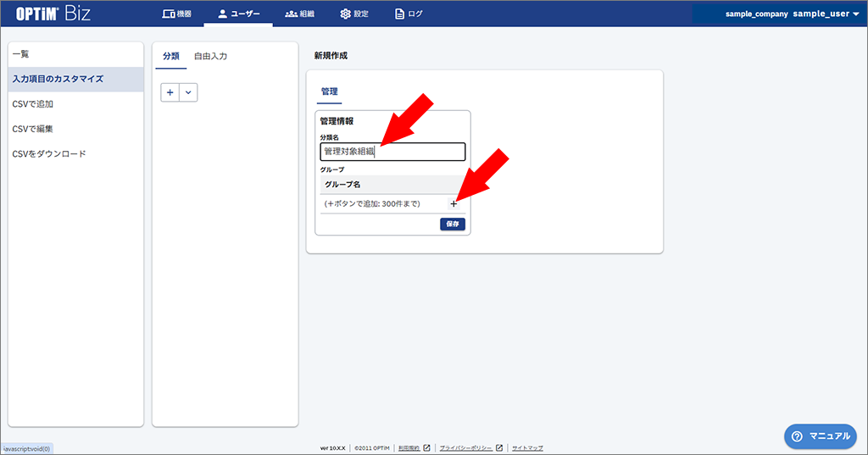Open the 機器 devices menu
Viewport: 868px width, 455px height.
pyautogui.click(x=176, y=14)
